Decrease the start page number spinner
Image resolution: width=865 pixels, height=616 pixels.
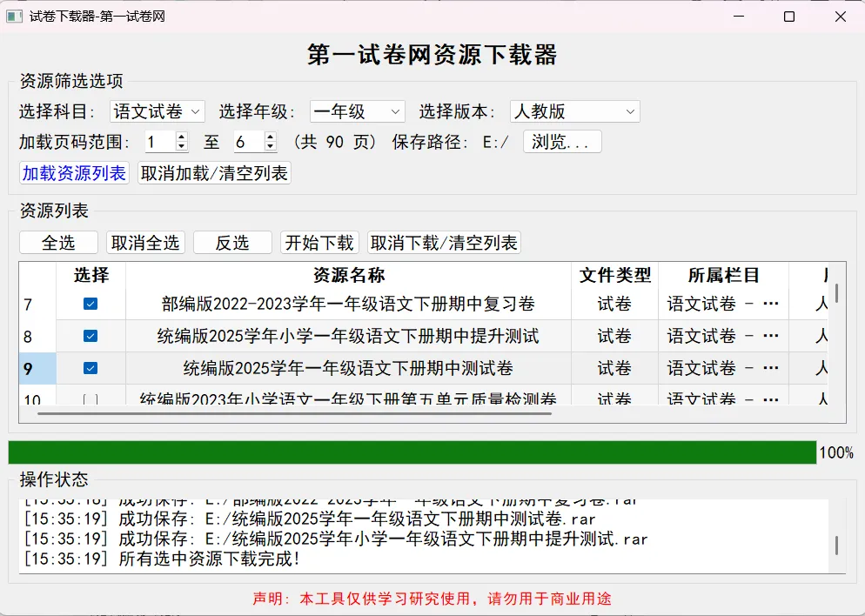click(x=182, y=147)
